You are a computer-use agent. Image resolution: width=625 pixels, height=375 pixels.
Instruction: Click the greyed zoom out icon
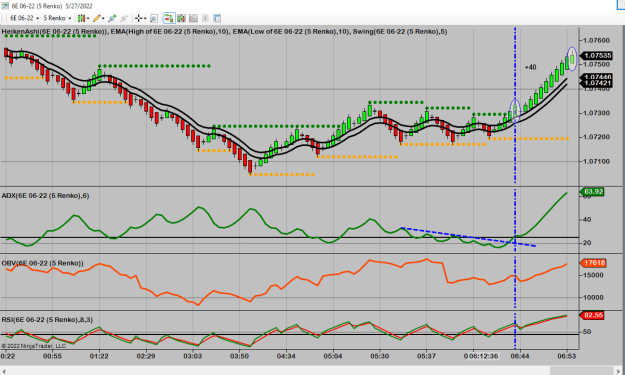[124, 18]
